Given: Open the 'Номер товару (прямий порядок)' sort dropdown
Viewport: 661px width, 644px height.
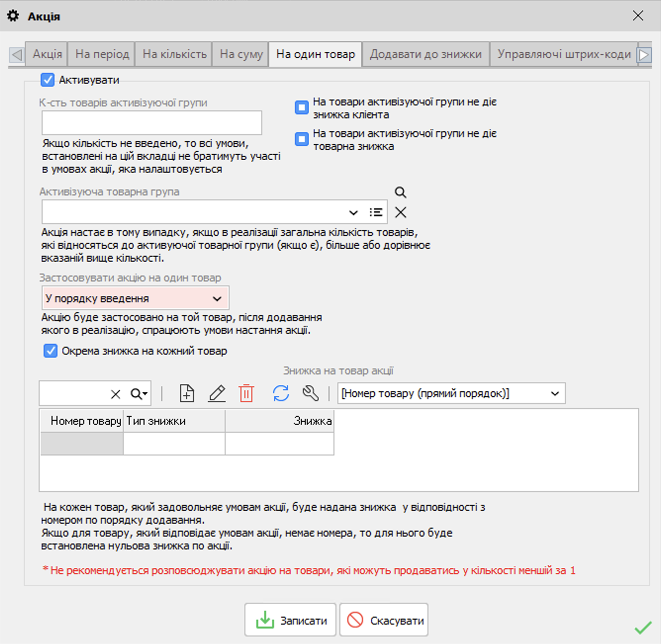Looking at the screenshot, I should [x=555, y=394].
